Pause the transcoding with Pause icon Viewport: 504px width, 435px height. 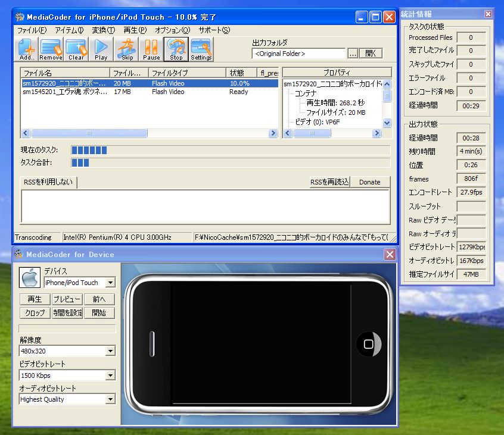point(151,49)
